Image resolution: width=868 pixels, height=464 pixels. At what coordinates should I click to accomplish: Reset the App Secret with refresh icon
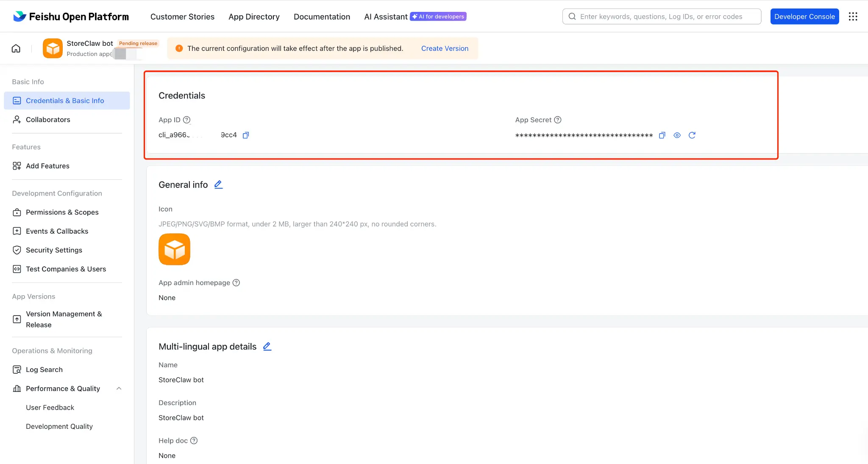tap(692, 135)
